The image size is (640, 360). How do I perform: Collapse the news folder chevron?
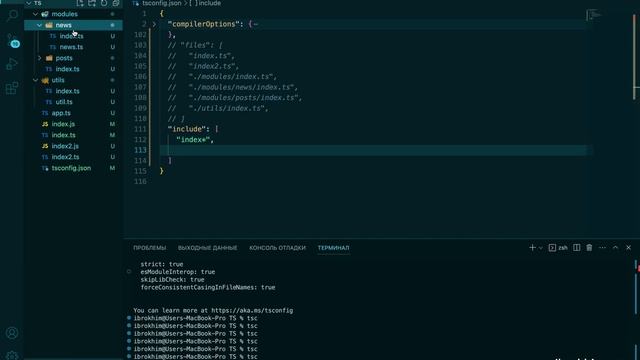(x=39, y=25)
